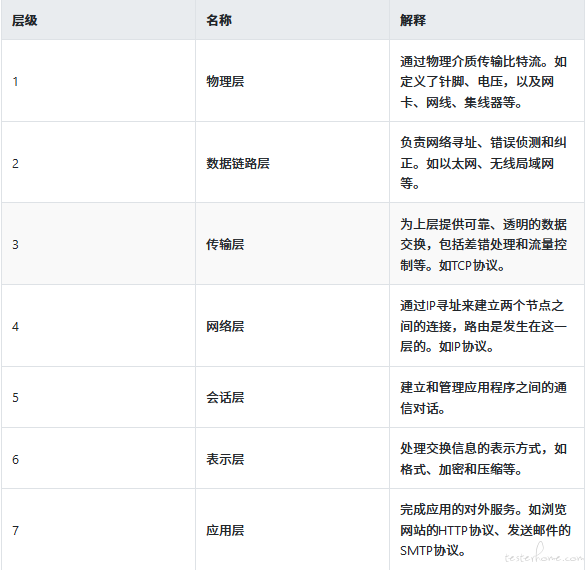Click the explanation mentioning 以太网、无线局域网
The height and width of the screenshot is (570, 585).
484,163
